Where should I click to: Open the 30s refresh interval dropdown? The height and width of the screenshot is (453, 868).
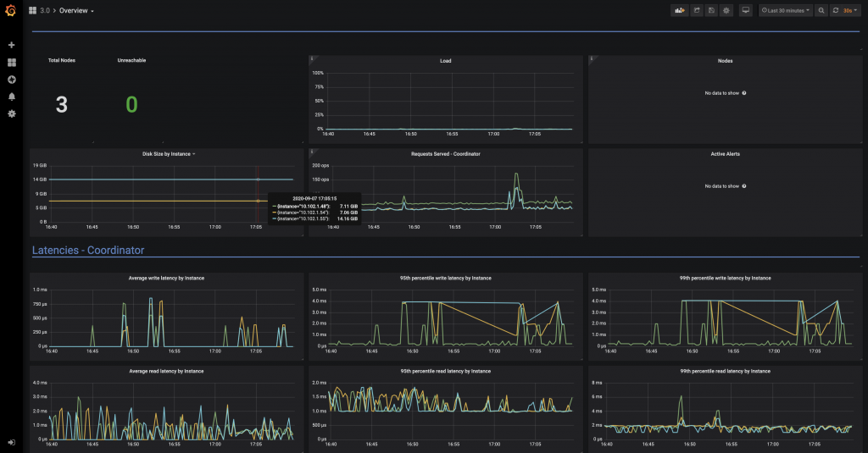click(x=850, y=10)
